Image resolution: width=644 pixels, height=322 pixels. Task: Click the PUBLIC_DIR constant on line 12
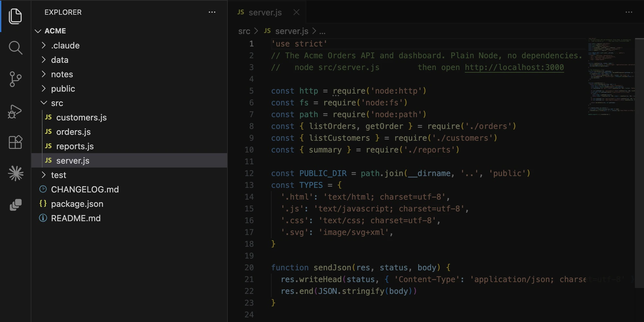coord(323,173)
